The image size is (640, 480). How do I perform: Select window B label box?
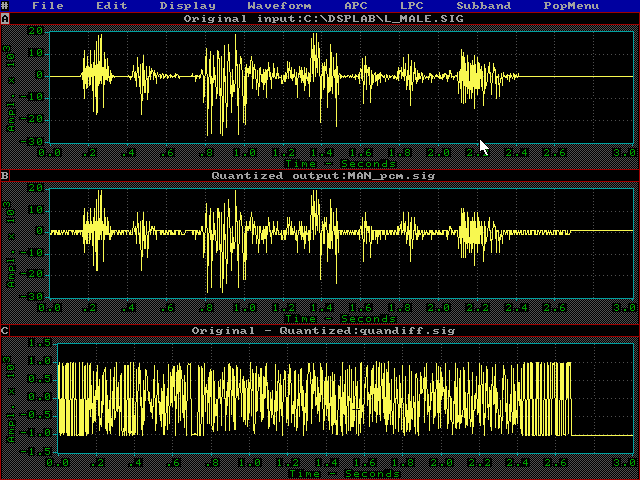[5, 176]
